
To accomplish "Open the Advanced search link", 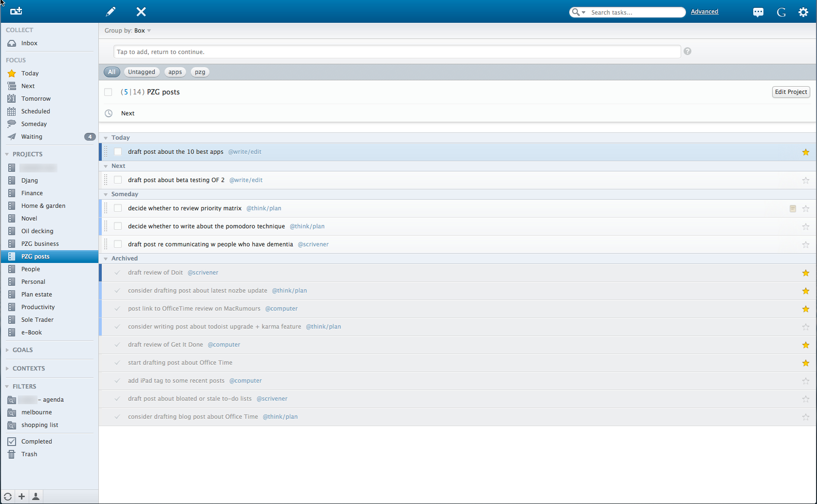I will 704,12.
